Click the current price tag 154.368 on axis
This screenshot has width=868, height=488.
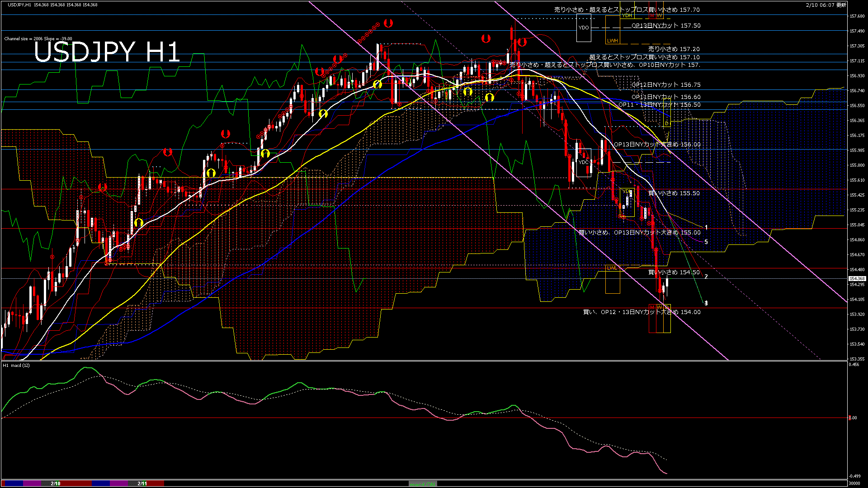click(x=857, y=279)
